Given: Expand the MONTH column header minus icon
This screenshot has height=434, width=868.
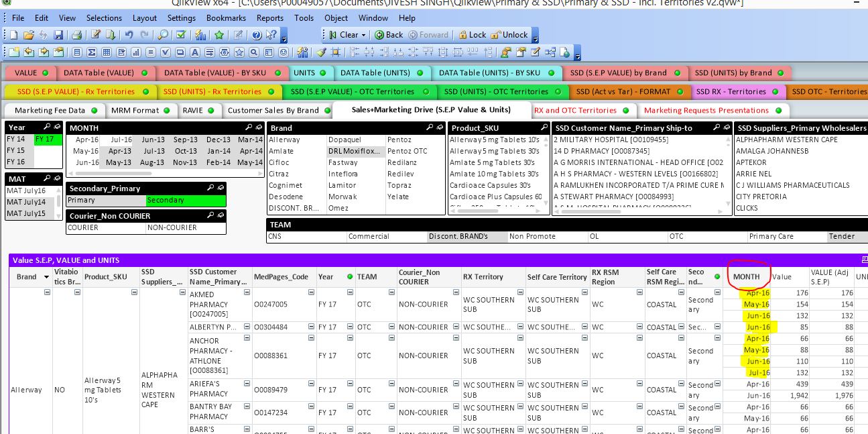Looking at the screenshot, I should click(x=717, y=292).
